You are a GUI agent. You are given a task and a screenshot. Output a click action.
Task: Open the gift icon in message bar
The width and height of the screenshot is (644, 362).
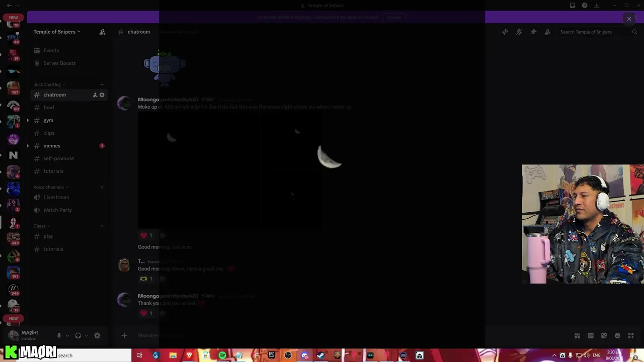coord(577,336)
